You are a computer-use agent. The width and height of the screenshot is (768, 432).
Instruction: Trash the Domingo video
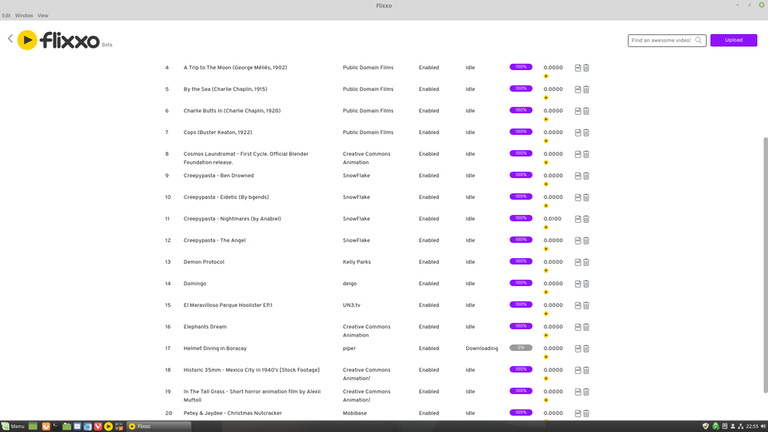click(x=586, y=284)
